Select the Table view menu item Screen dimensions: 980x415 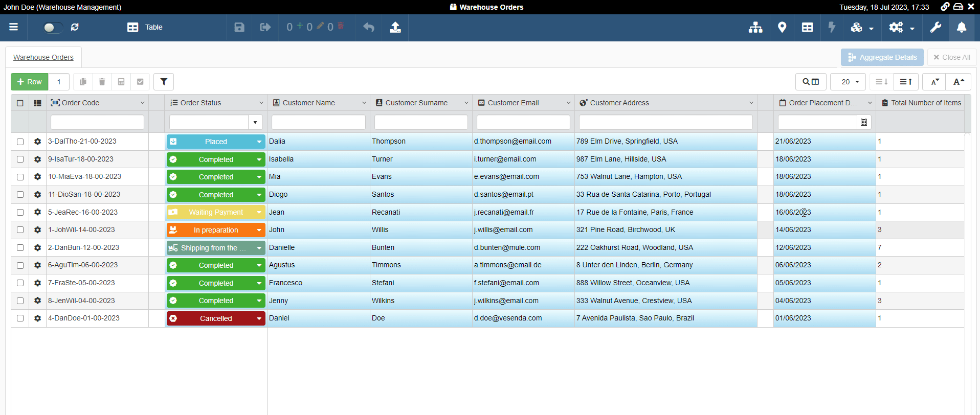[145, 27]
